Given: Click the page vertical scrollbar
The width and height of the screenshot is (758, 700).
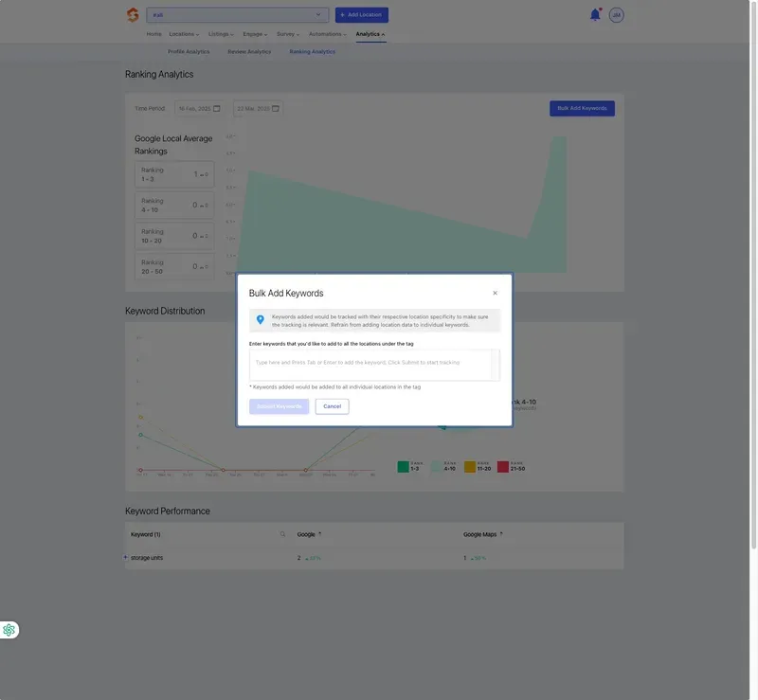Looking at the screenshot, I should (x=753, y=275).
